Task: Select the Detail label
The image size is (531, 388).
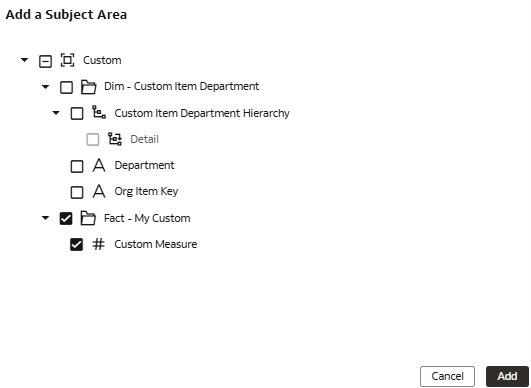Action: (145, 139)
